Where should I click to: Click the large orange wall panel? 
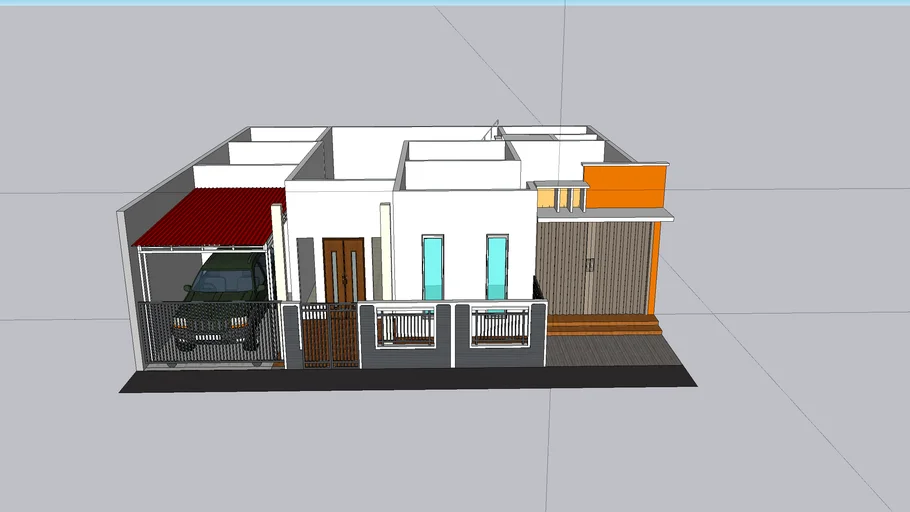coord(625,187)
